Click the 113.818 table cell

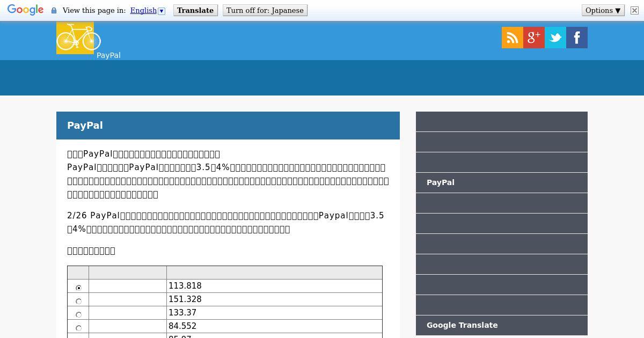tap(274, 286)
